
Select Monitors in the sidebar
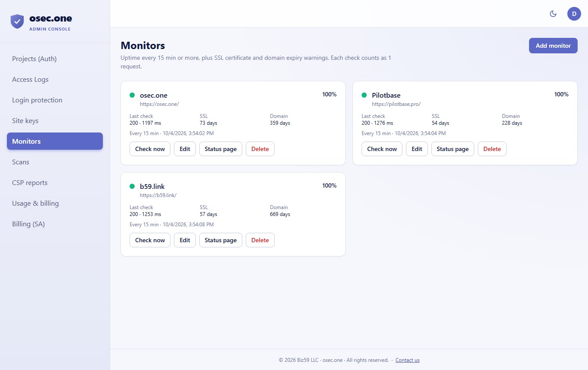click(55, 141)
